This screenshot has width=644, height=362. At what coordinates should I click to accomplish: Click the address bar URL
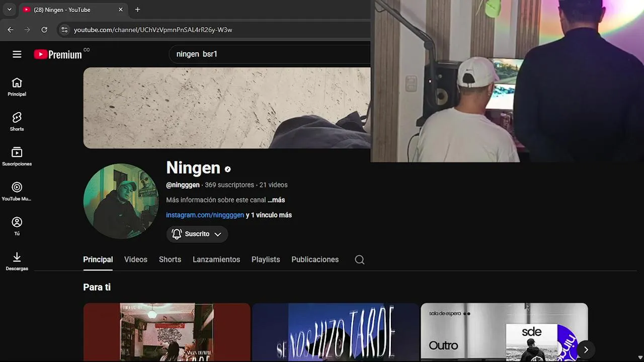coord(153,30)
